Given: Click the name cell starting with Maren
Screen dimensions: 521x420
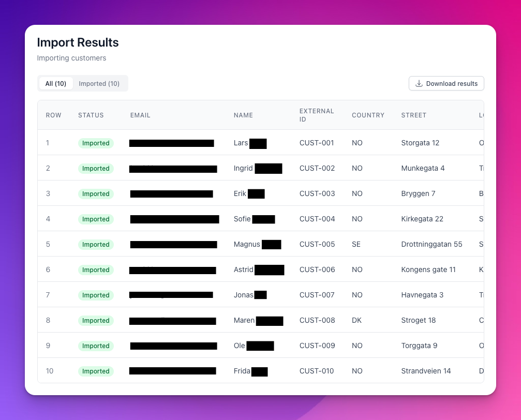Looking at the screenshot, I should point(258,320).
